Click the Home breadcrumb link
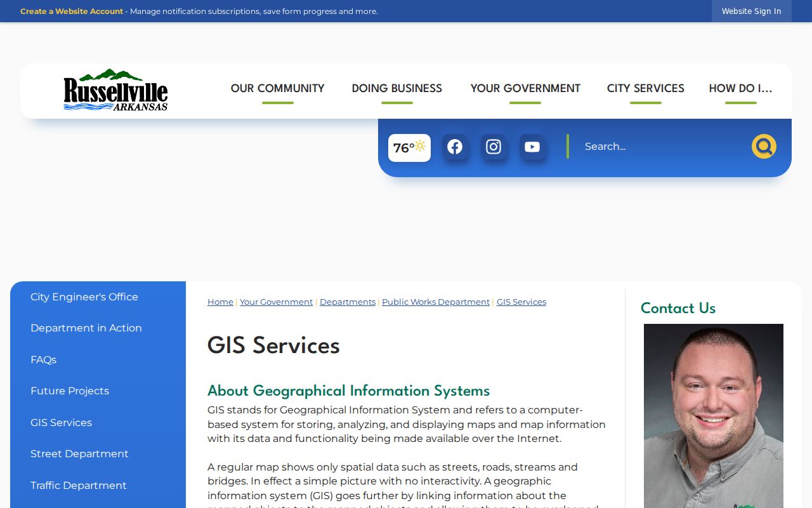The width and height of the screenshot is (812, 508). coord(220,302)
